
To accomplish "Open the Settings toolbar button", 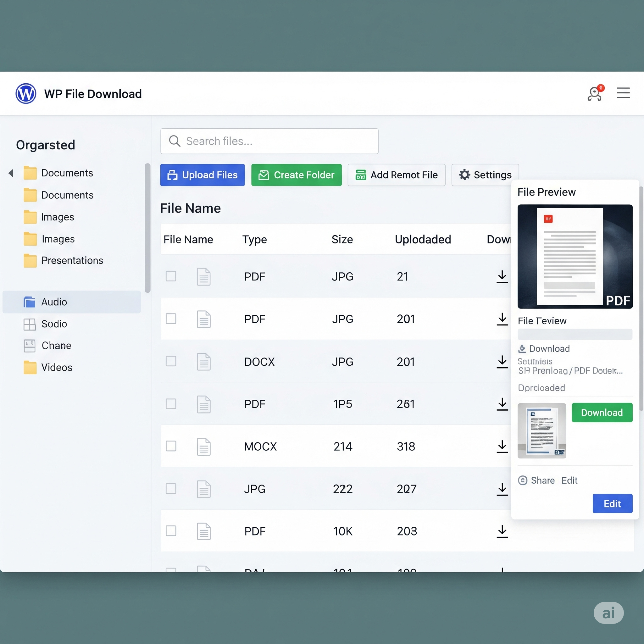I will [485, 175].
